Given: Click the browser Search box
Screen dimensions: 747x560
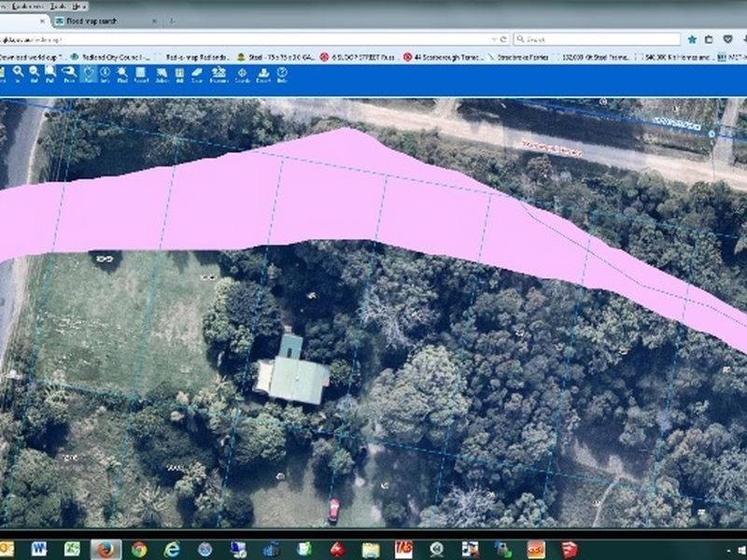Looking at the screenshot, I should (x=597, y=39).
